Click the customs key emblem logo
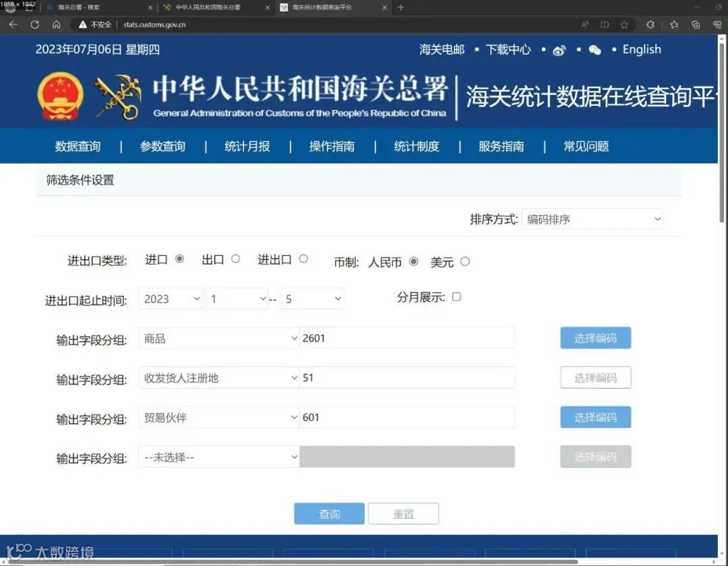The width and height of the screenshot is (728, 566). [x=119, y=97]
